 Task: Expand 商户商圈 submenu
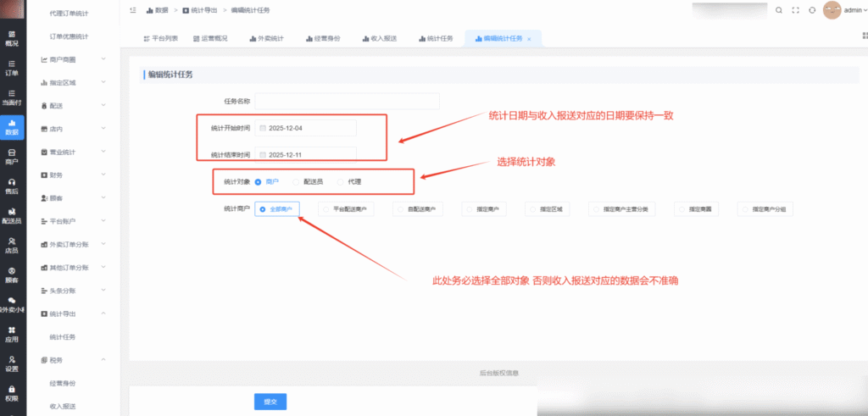(74, 59)
